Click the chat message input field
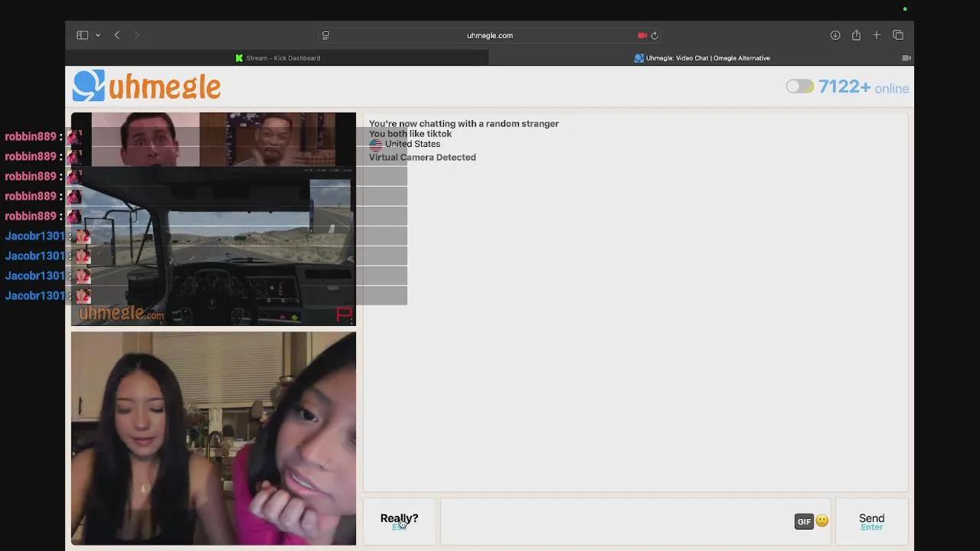Image resolution: width=980 pixels, height=551 pixels. click(612, 521)
